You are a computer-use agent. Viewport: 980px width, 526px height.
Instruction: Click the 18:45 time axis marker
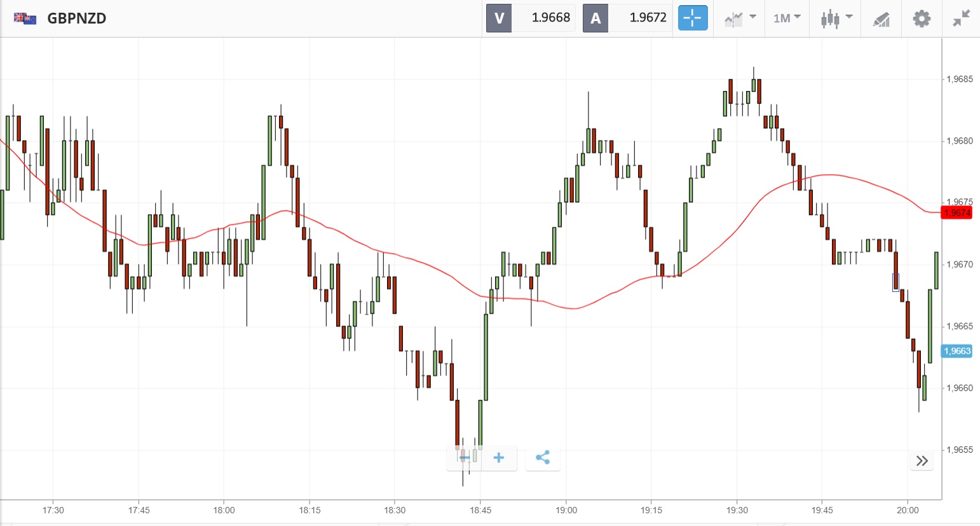[480, 510]
